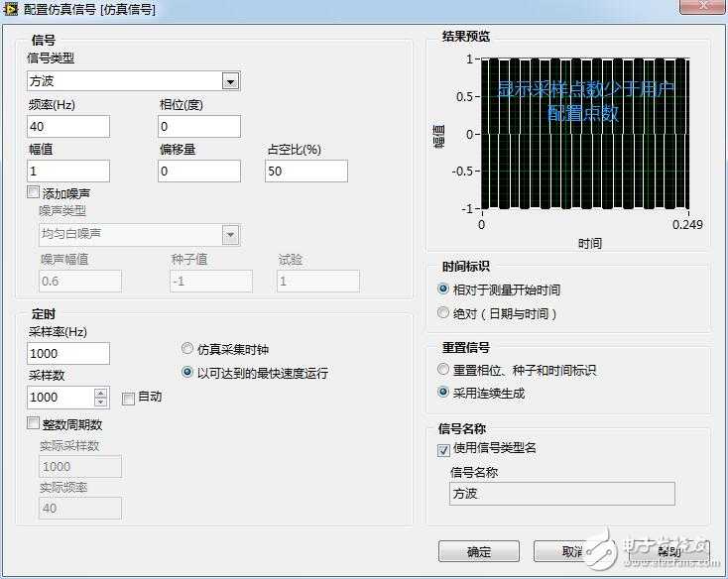728x579 pixels.
Task: Select 以可达到的最快速度运行 radio option
Action: pos(187,372)
